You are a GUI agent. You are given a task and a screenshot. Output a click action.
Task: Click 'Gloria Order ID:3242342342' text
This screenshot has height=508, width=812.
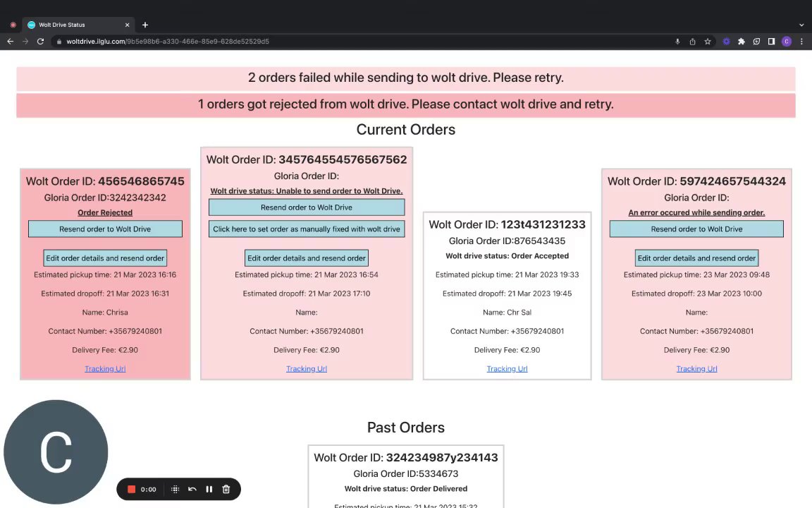105,198
